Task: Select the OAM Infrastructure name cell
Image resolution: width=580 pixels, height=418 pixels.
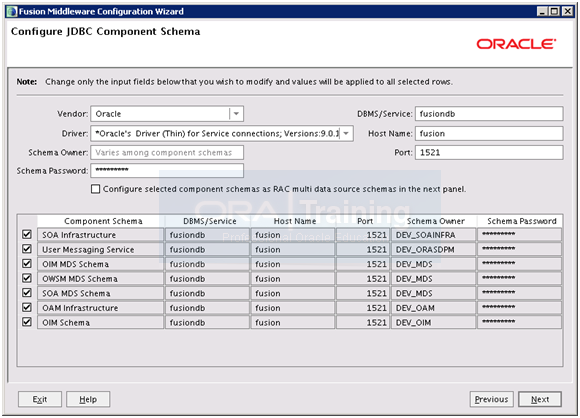Action: click(101, 308)
